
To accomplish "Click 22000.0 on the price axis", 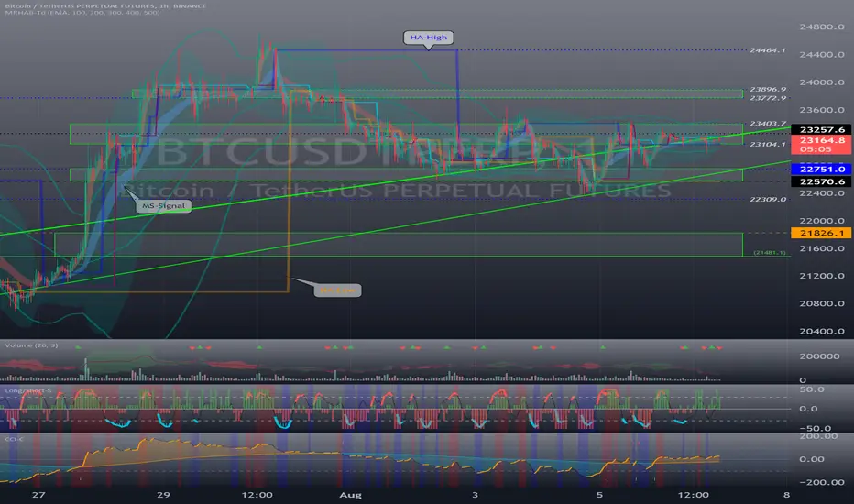I will click(x=822, y=221).
